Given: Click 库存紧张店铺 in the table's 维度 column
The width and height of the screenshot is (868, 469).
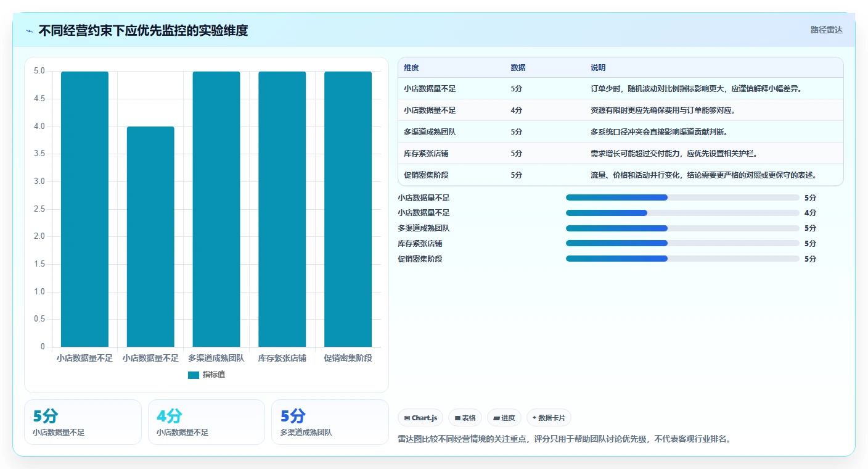Looking at the screenshot, I should [426, 154].
